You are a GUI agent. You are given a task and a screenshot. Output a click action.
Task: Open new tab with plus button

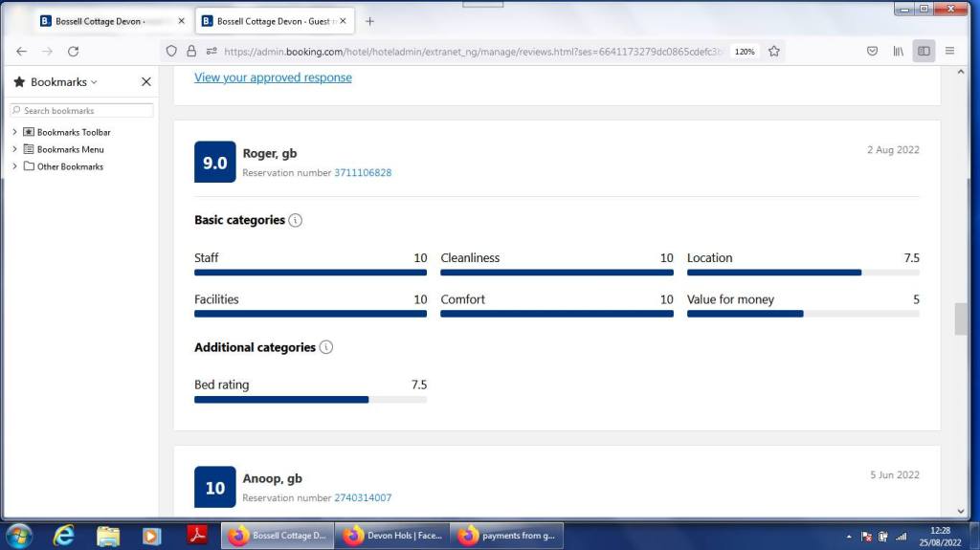coord(370,21)
